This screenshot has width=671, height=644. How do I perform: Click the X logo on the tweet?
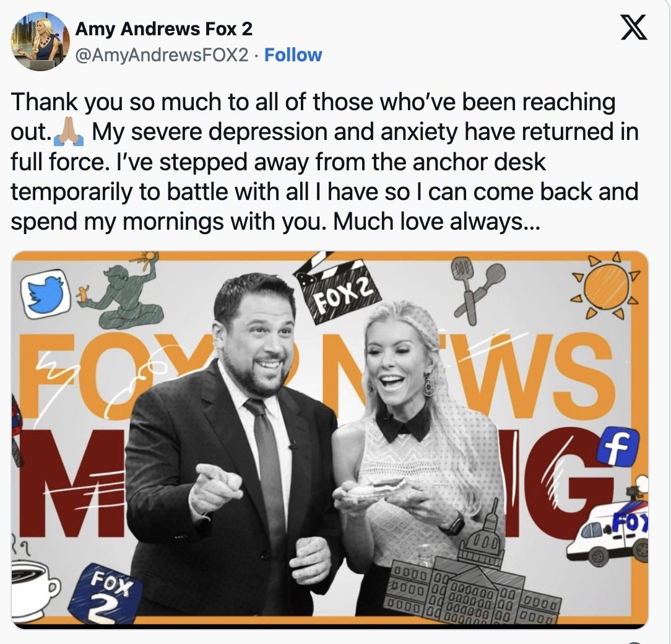pos(634,27)
